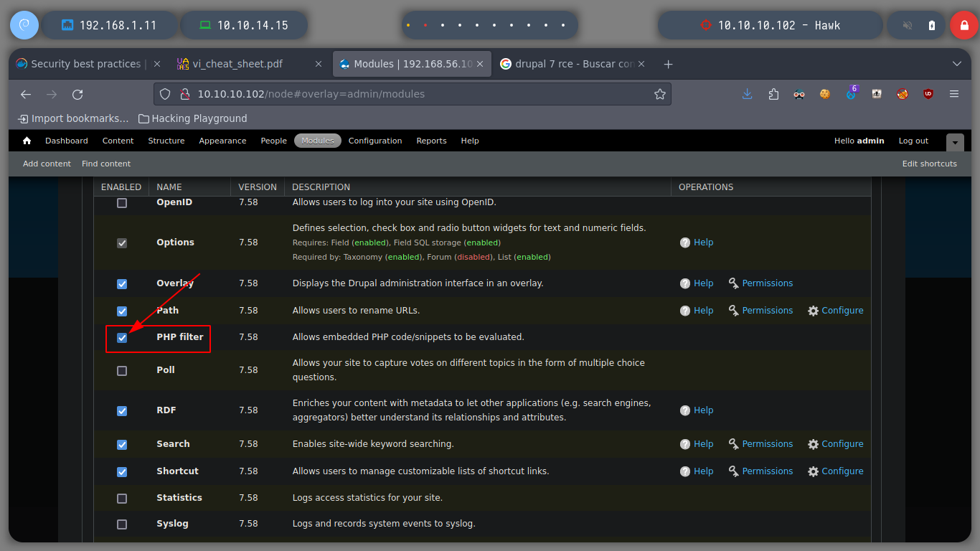980x551 pixels.
Task: Click the Find content shortcut
Action: [106, 164]
